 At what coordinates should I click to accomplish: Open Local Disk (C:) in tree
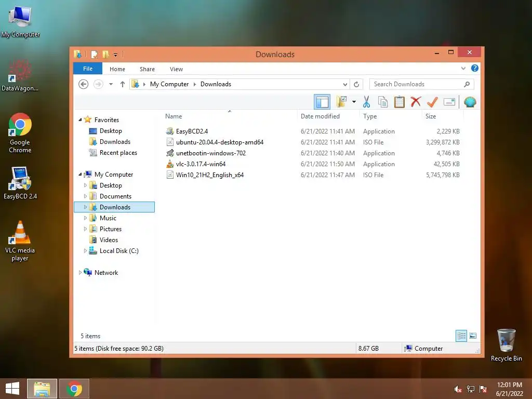119,251
